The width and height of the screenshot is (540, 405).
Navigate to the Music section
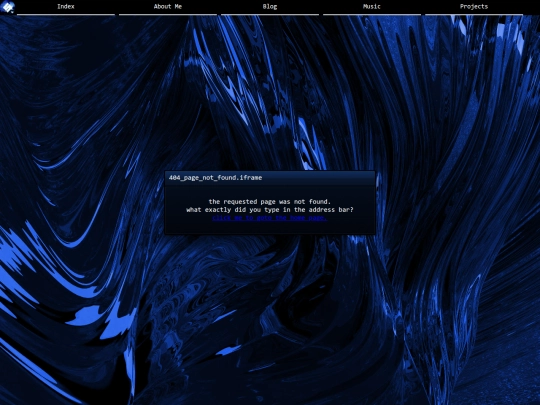pos(372,7)
